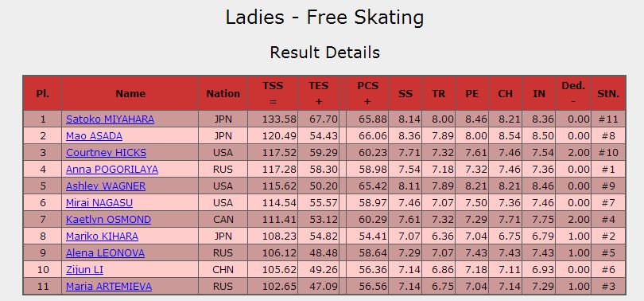
Task: Click the Nation column header
Action: point(223,93)
